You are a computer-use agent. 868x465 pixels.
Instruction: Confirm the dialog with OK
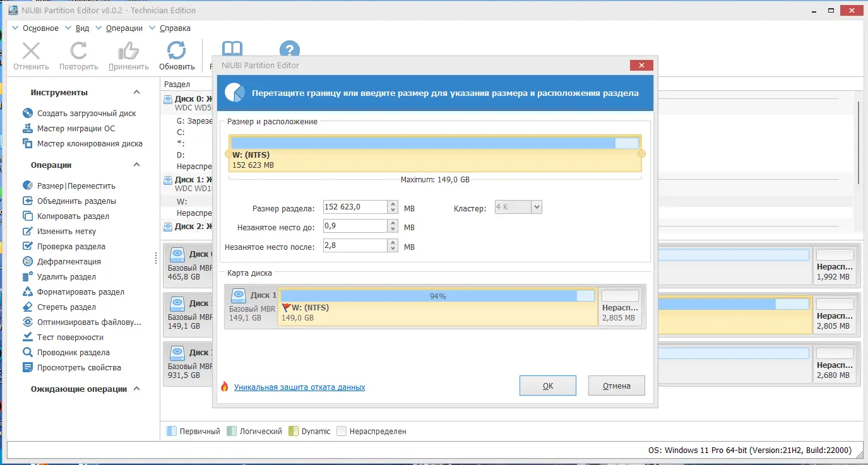548,386
